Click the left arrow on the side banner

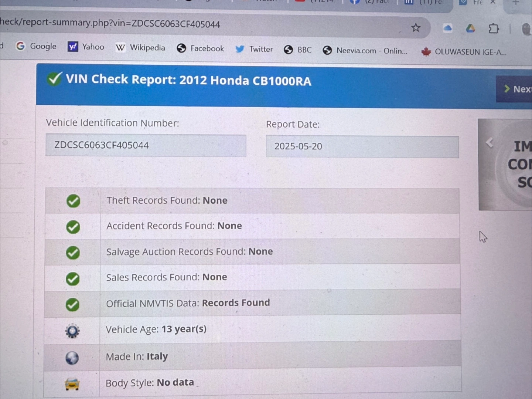[x=490, y=142]
